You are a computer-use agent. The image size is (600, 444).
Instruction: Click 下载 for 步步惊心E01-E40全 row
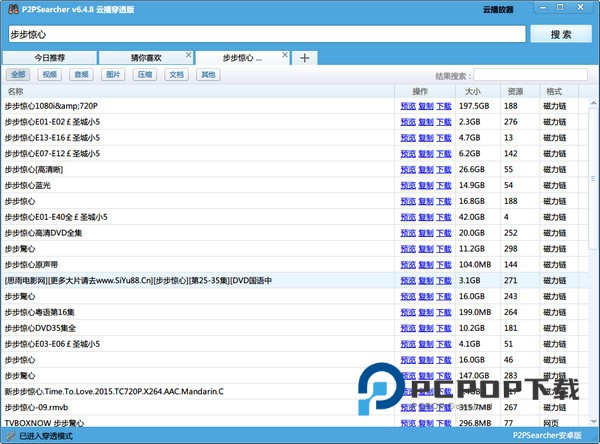click(444, 217)
